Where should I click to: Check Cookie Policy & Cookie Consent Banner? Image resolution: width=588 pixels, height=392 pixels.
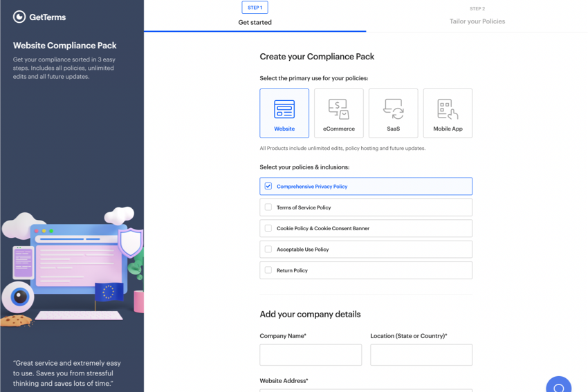point(268,228)
